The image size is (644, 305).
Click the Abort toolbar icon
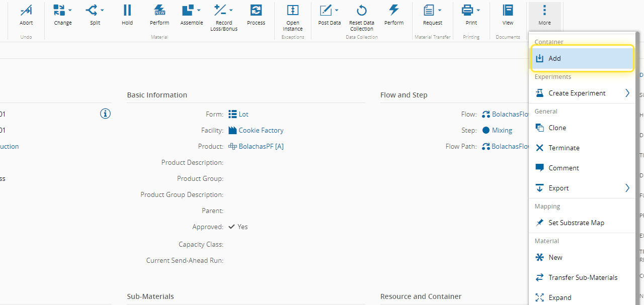tap(26, 11)
